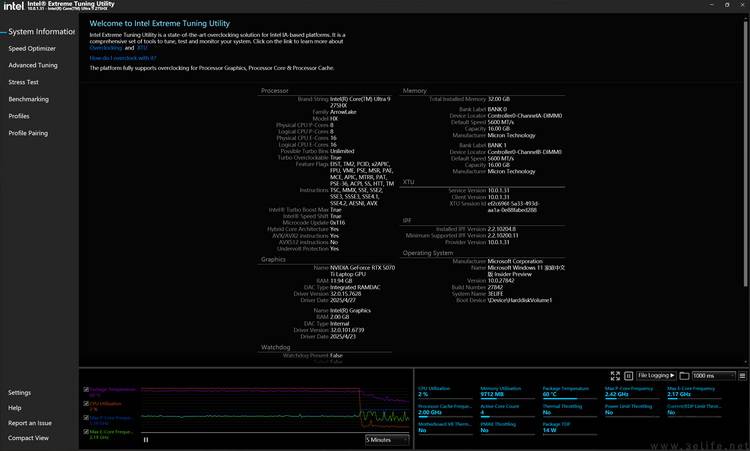Toggle Max E-Core Frequency graph checkbox
The image size is (750, 451).
pos(86,432)
